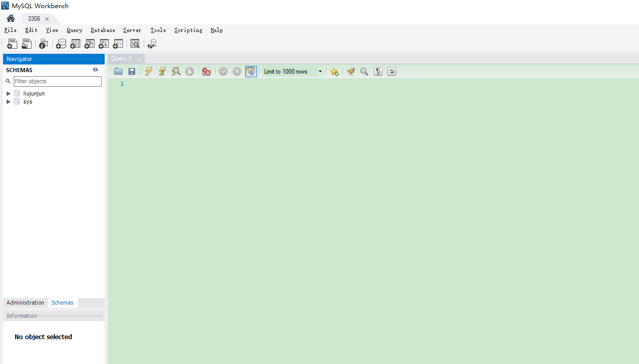Open the View menu
The width and height of the screenshot is (639, 364).
coord(52,30)
